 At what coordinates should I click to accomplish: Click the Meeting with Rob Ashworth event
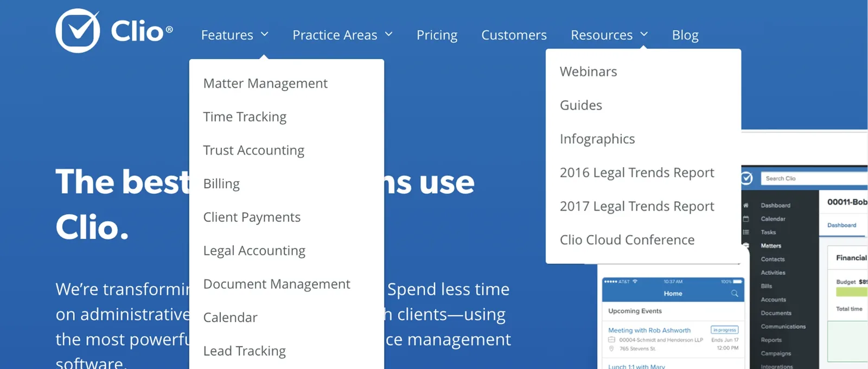649,330
